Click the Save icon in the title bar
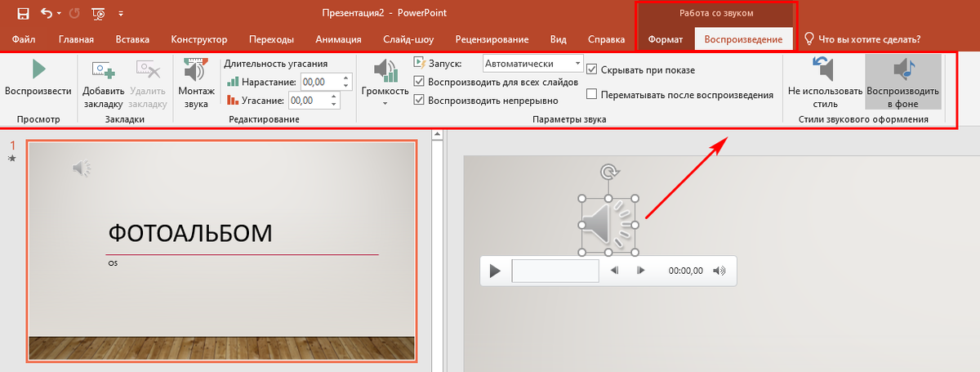This screenshot has width=980, height=372. (x=23, y=14)
